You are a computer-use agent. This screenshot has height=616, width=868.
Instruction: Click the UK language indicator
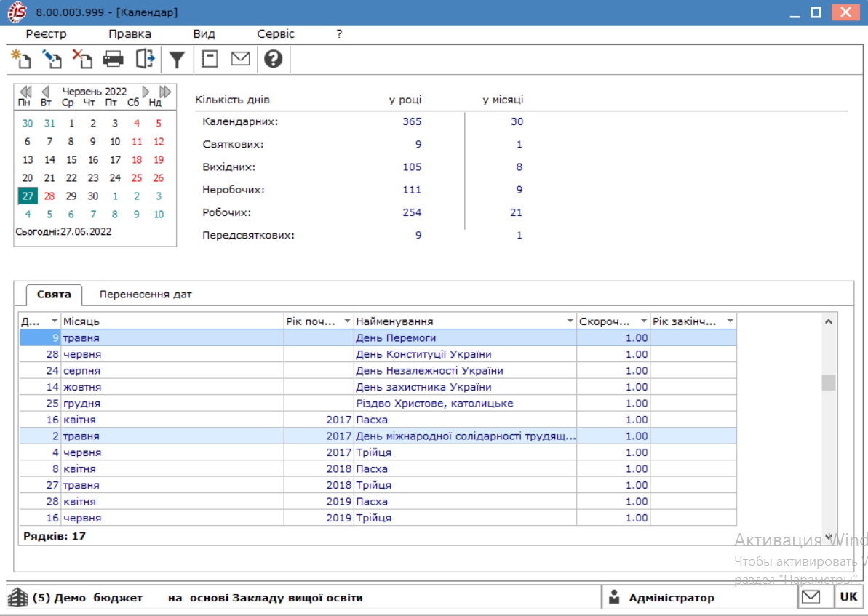point(848,596)
